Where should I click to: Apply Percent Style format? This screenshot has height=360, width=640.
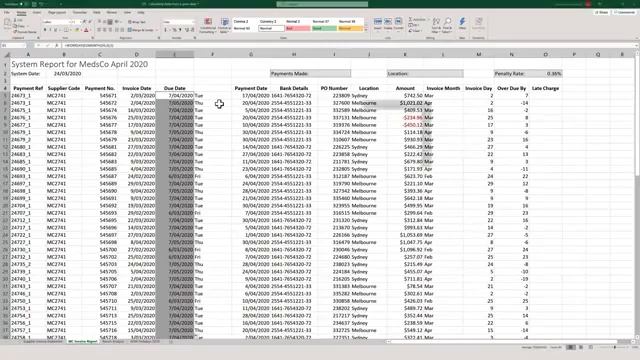[174, 30]
